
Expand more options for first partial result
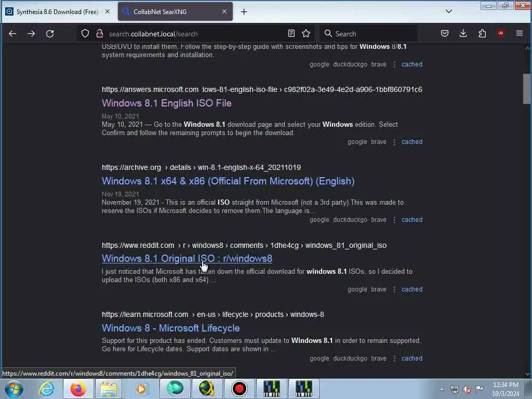coord(394,65)
